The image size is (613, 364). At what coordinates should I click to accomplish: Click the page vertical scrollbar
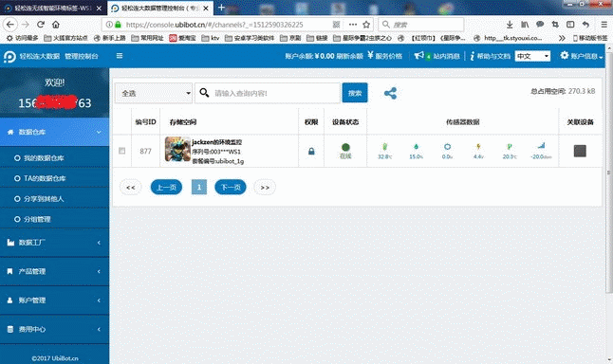click(609, 172)
